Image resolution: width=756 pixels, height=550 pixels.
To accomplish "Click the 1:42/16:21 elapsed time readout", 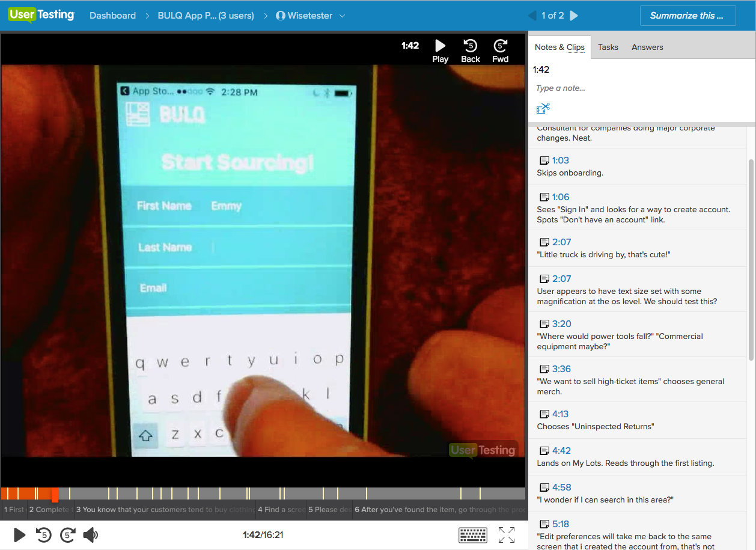I will 263,534.
